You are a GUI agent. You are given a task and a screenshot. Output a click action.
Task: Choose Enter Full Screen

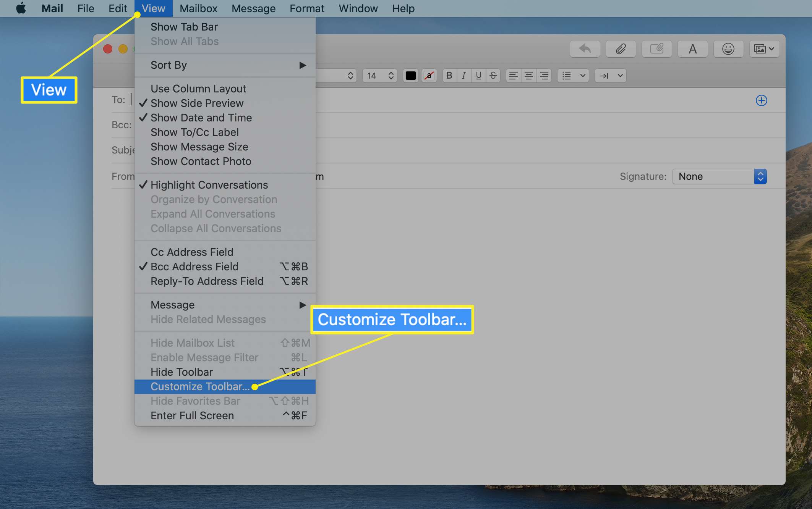click(225, 415)
